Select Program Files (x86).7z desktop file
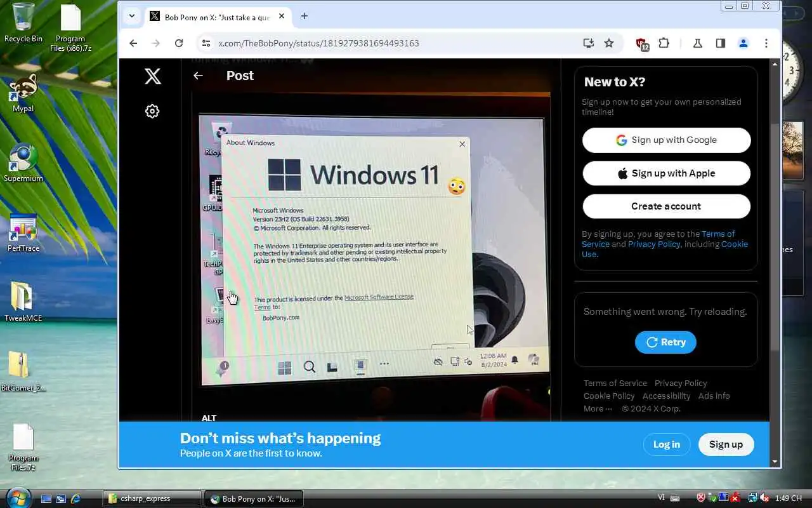The height and width of the screenshot is (508, 812). point(70,28)
